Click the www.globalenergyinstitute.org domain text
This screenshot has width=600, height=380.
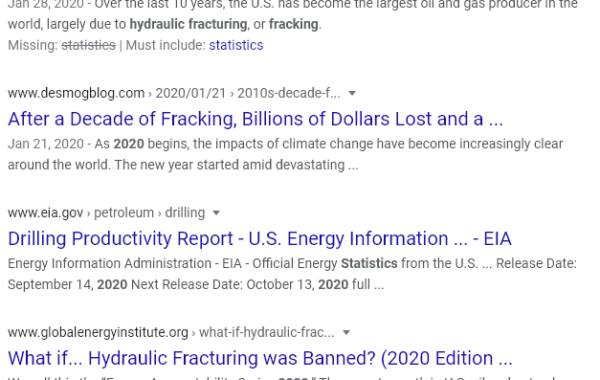tap(98, 333)
